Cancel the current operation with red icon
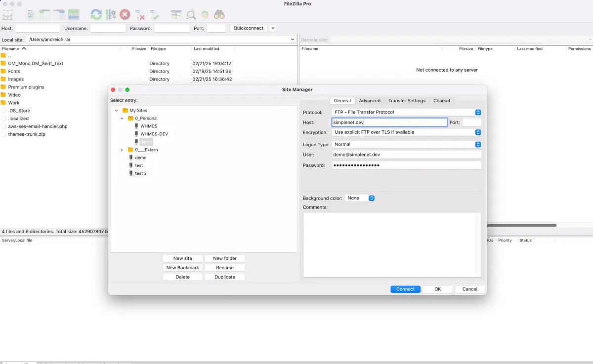Image resolution: width=593 pixels, height=364 pixels. pos(125,14)
